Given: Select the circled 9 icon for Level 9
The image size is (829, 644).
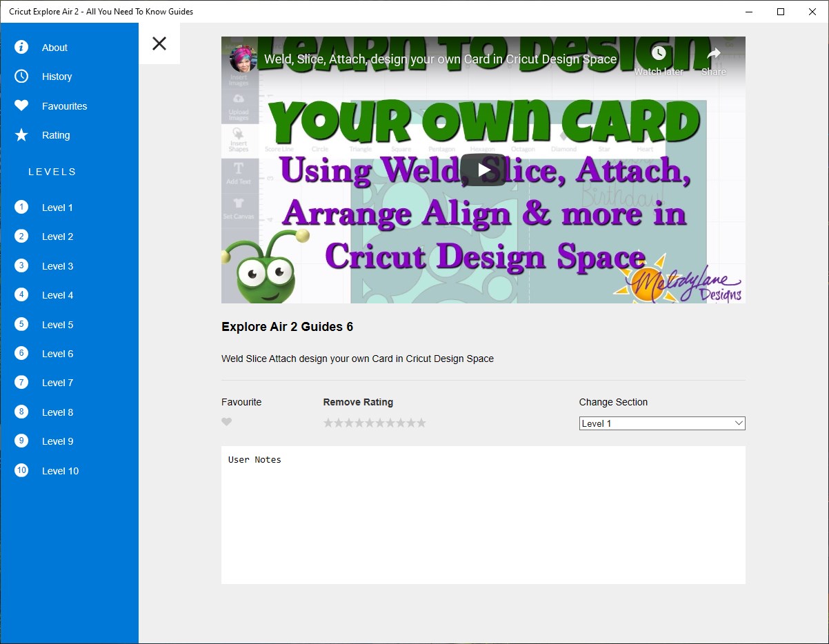Looking at the screenshot, I should [21, 441].
